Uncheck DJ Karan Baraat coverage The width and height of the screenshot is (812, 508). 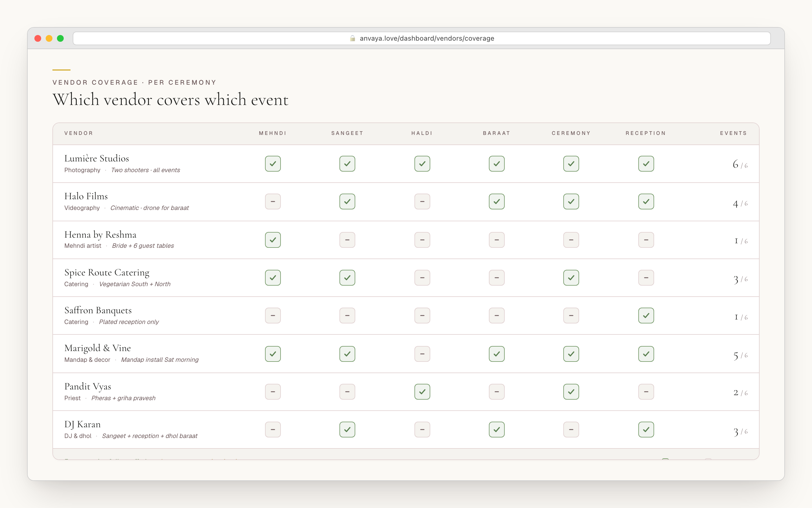coord(497,429)
